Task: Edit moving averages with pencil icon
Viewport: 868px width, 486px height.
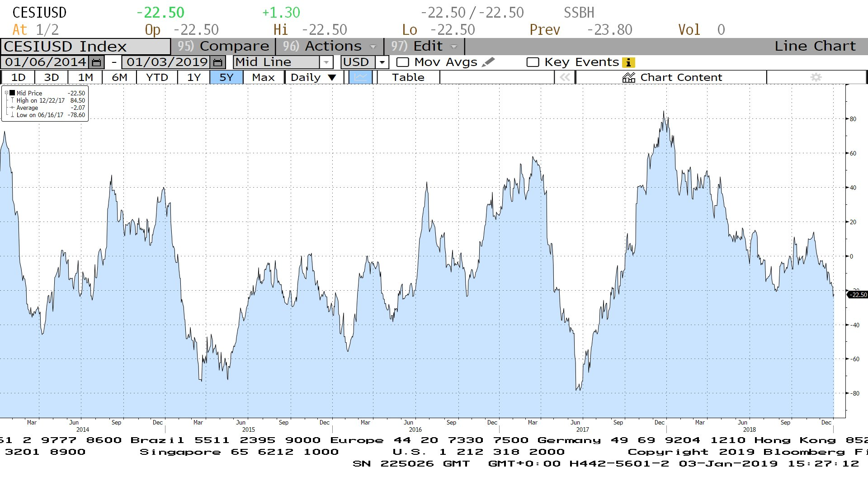Action: click(x=488, y=62)
